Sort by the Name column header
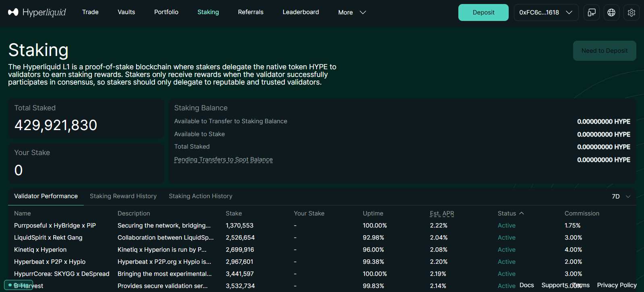 click(23, 213)
